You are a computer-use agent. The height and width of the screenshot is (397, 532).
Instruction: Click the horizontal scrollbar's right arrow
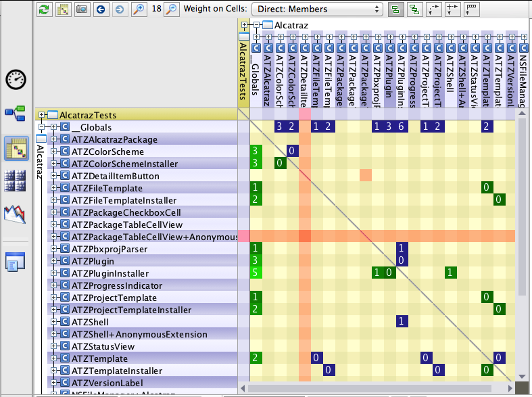click(x=510, y=388)
